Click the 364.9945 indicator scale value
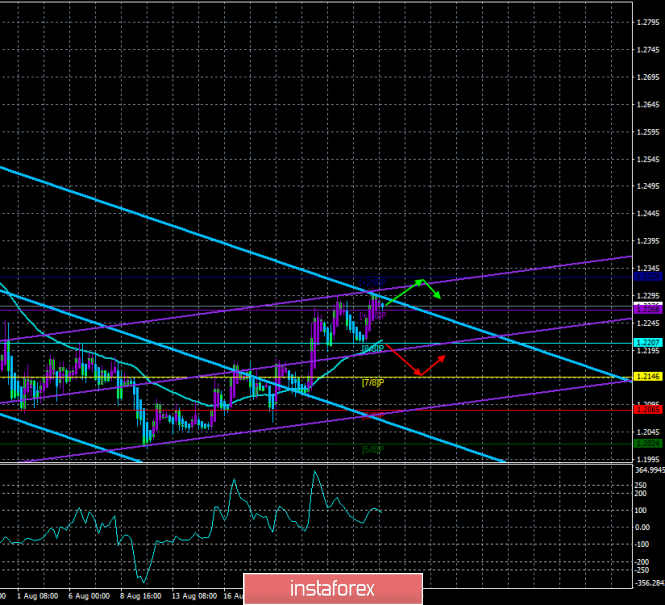The height and width of the screenshot is (605, 665). (x=648, y=469)
